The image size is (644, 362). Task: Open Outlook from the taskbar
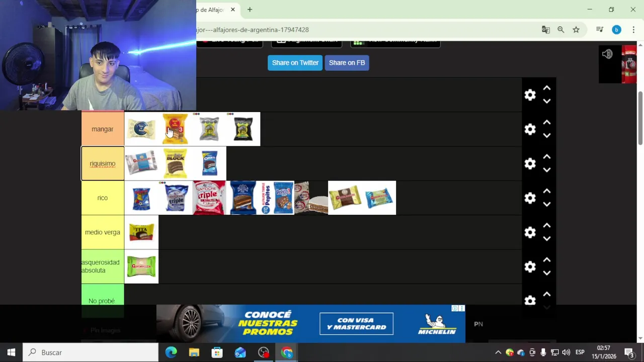240,352
